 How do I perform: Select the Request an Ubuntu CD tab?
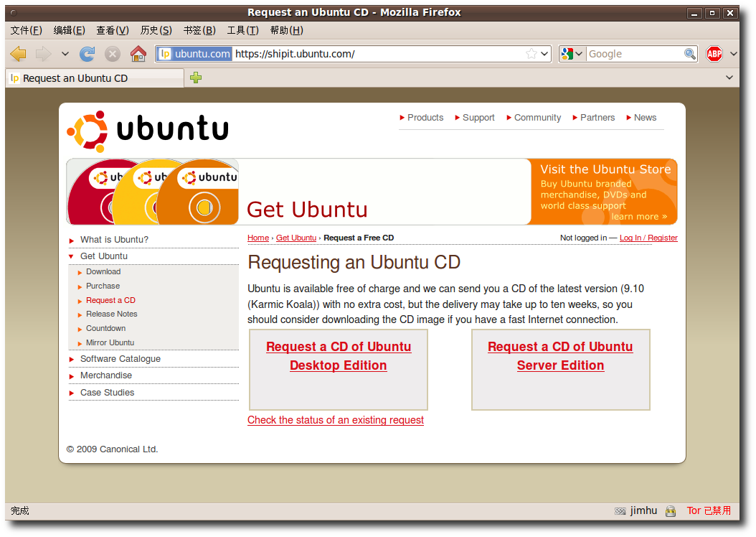[x=95, y=78]
